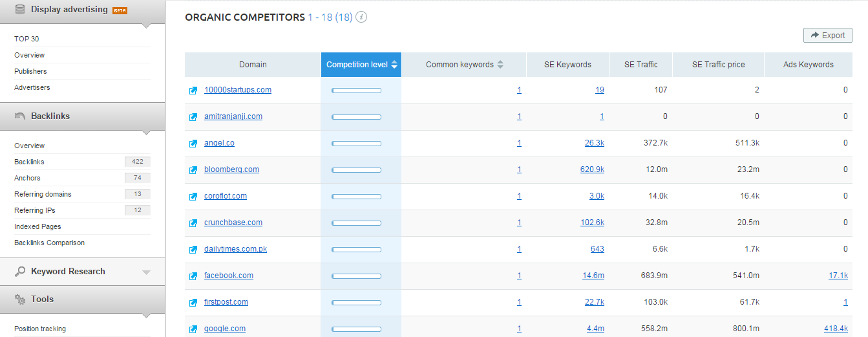Click the Domain column header
The image size is (868, 337).
(253, 65)
